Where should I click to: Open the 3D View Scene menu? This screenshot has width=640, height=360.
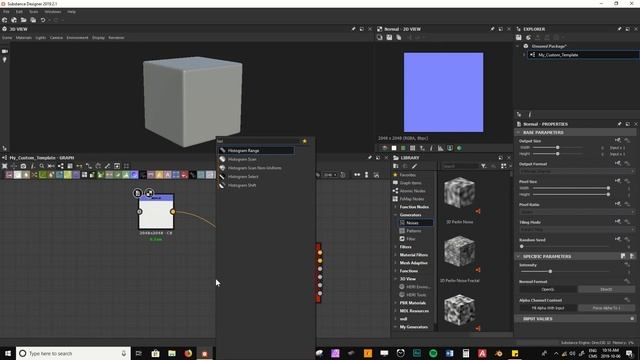point(7,38)
